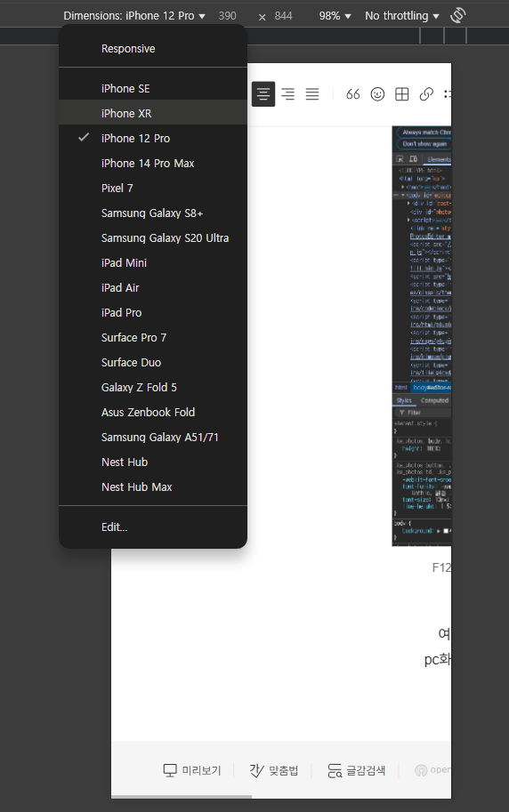Choose Pixel 7 device
Image resolution: width=509 pixels, height=812 pixels.
[153, 188]
